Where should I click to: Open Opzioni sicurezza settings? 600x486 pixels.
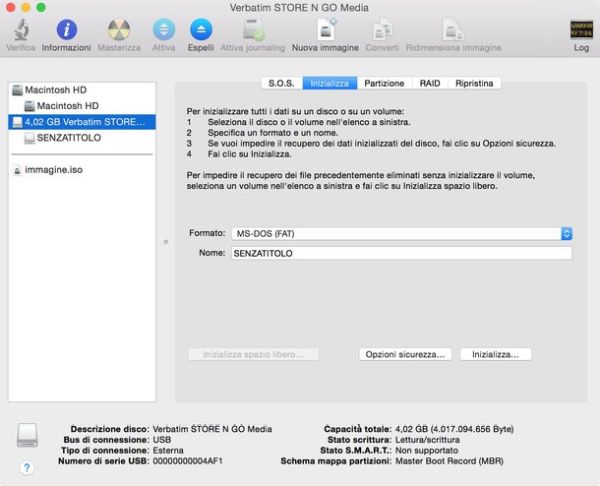(x=405, y=354)
